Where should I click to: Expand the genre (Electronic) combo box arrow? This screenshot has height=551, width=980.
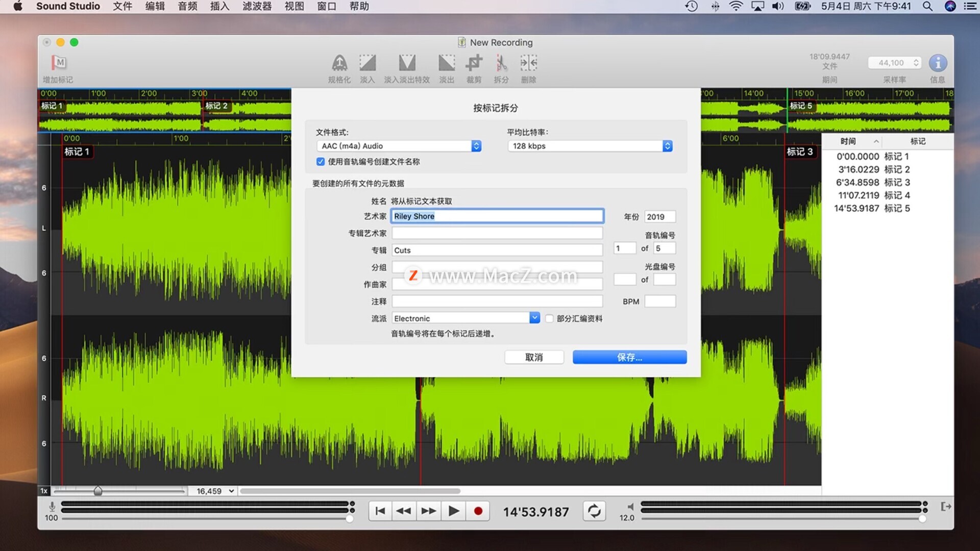(x=534, y=318)
